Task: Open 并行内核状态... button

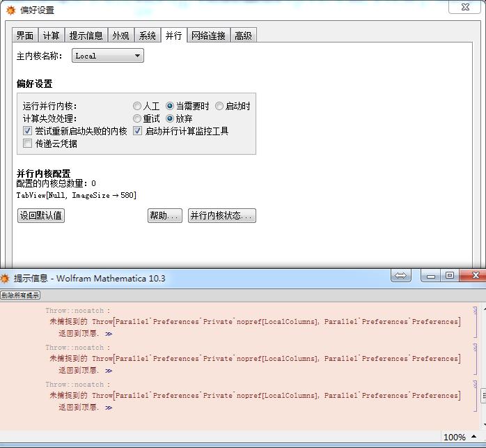Action: [222, 215]
